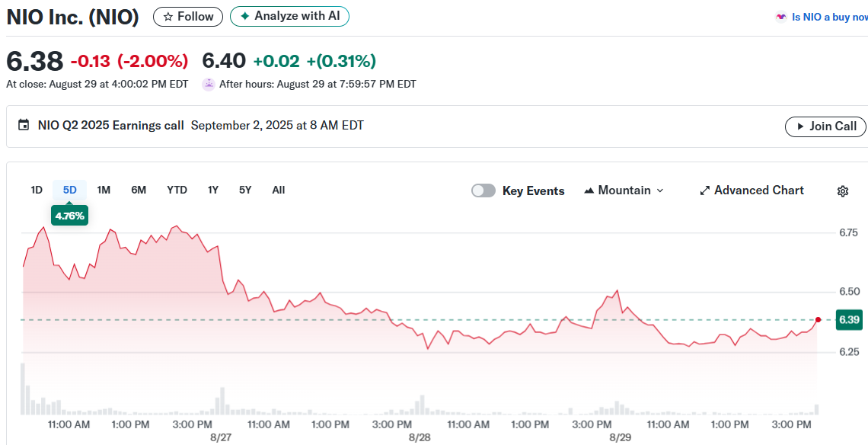Click the 6.39 current price label on chart
This screenshot has width=868, height=445.
click(x=849, y=320)
